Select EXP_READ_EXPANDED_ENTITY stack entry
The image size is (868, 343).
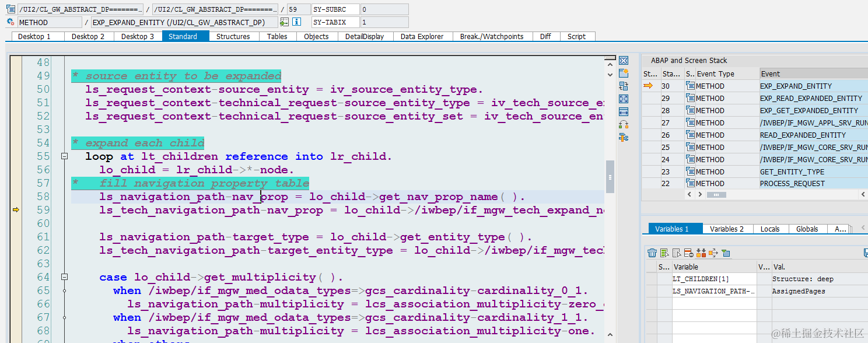(813, 98)
